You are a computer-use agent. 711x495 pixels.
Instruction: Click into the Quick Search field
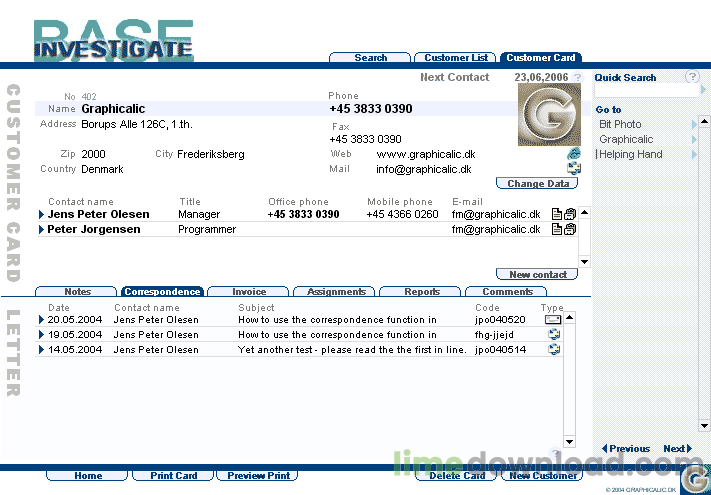647,91
